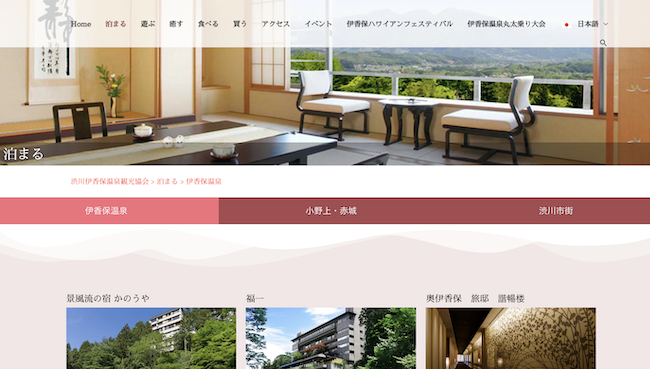Open the 買う menu item
This screenshot has height=369, width=650.
(240, 24)
